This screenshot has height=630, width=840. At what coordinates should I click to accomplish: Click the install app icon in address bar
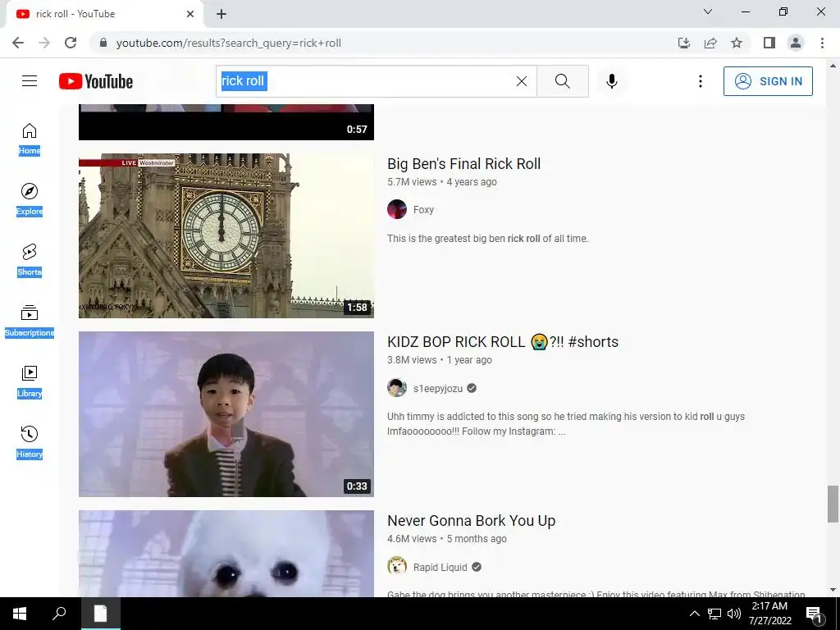tap(684, 43)
